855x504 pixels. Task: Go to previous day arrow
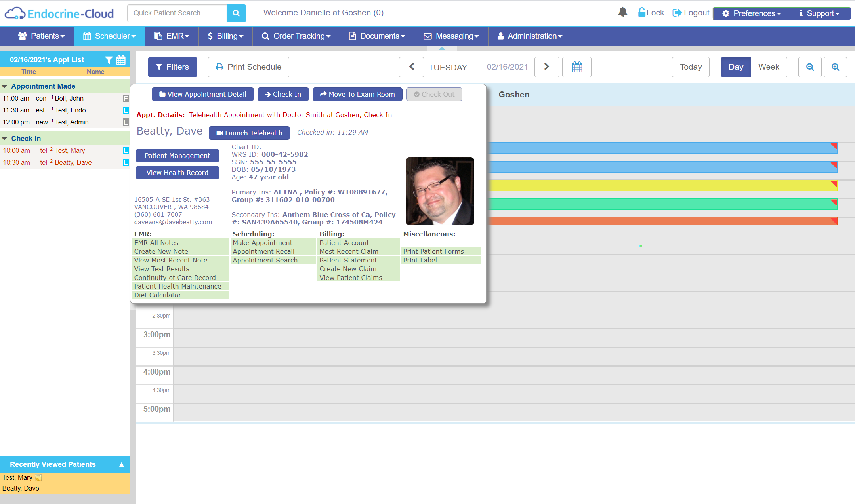point(411,67)
